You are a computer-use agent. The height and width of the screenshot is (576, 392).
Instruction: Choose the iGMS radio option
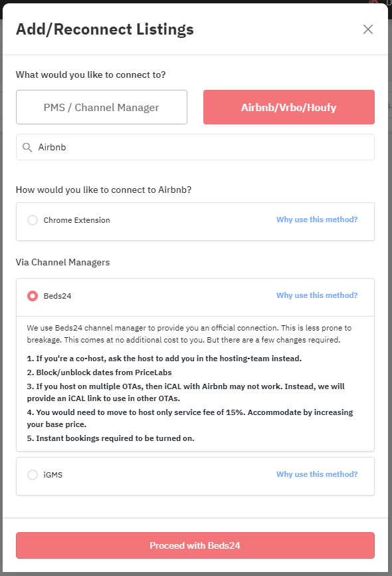click(33, 475)
